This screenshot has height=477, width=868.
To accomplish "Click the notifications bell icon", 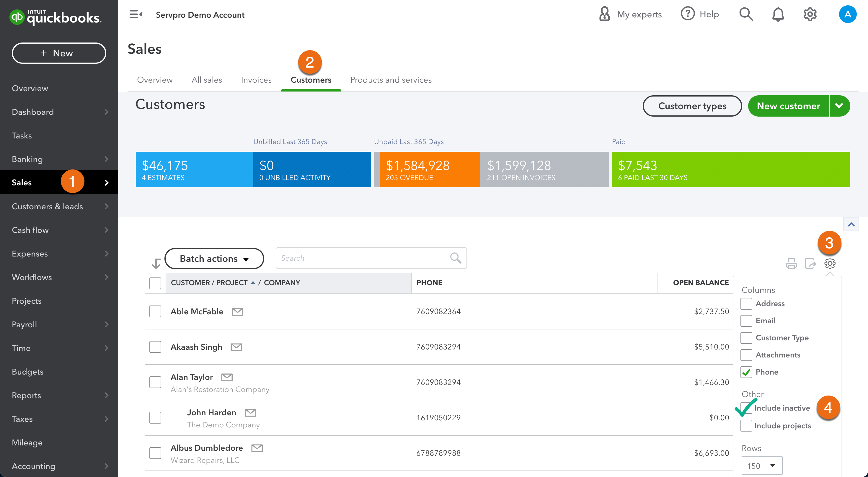I will tap(778, 14).
